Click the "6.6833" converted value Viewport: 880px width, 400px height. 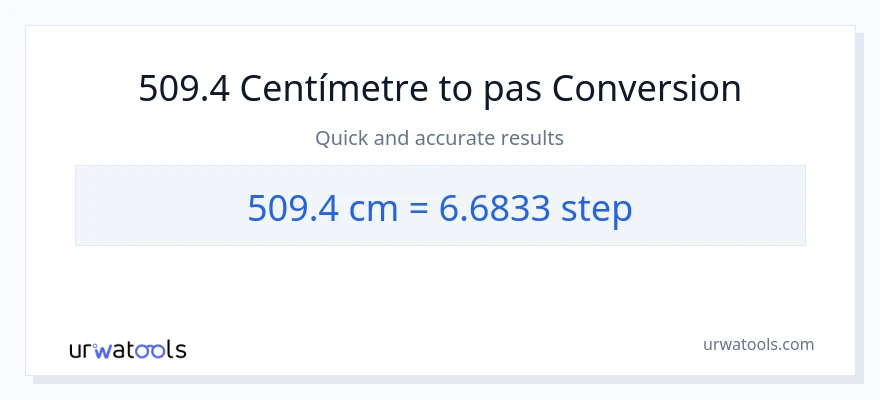pyautogui.click(x=494, y=209)
